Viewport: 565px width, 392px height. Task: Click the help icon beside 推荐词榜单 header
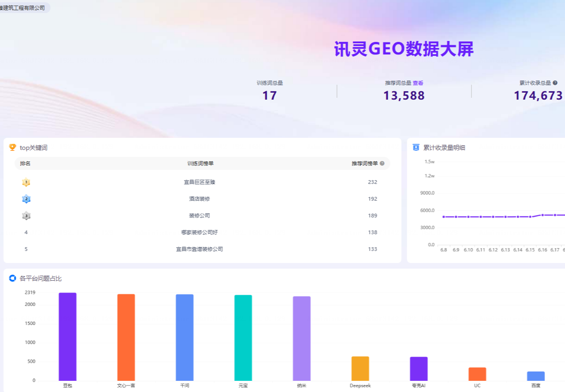pos(382,163)
